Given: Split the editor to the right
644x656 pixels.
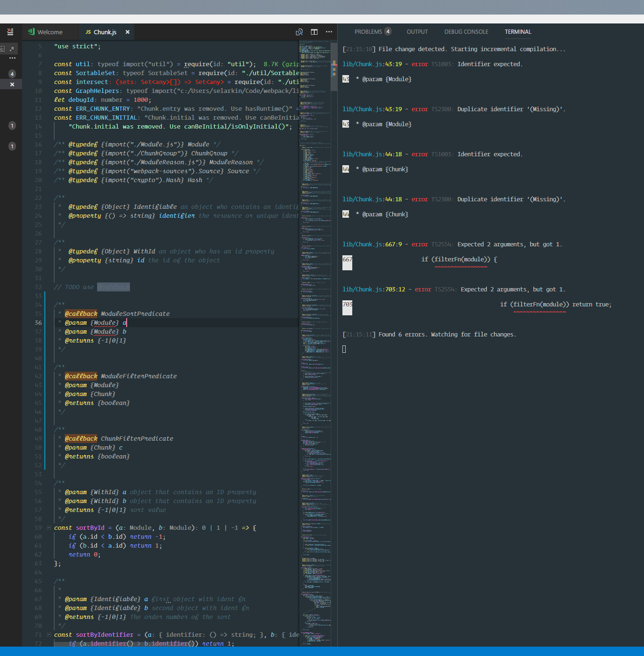Looking at the screenshot, I should 314,32.
